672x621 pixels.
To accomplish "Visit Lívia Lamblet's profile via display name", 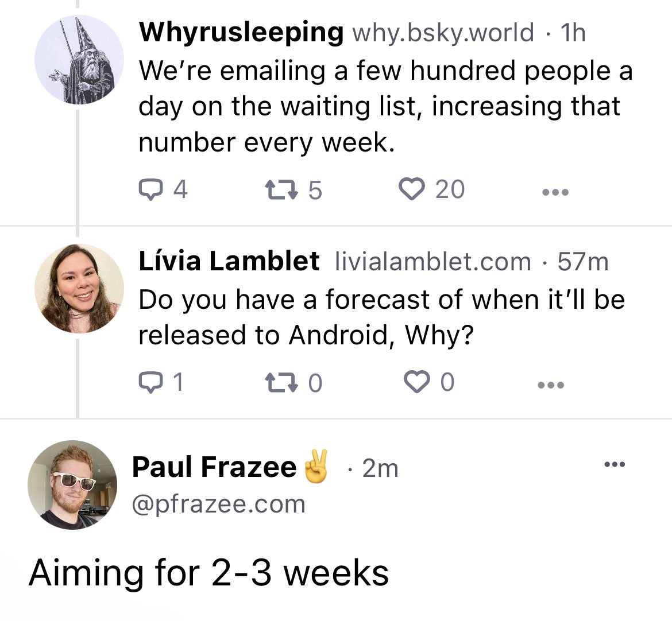I will (229, 261).
